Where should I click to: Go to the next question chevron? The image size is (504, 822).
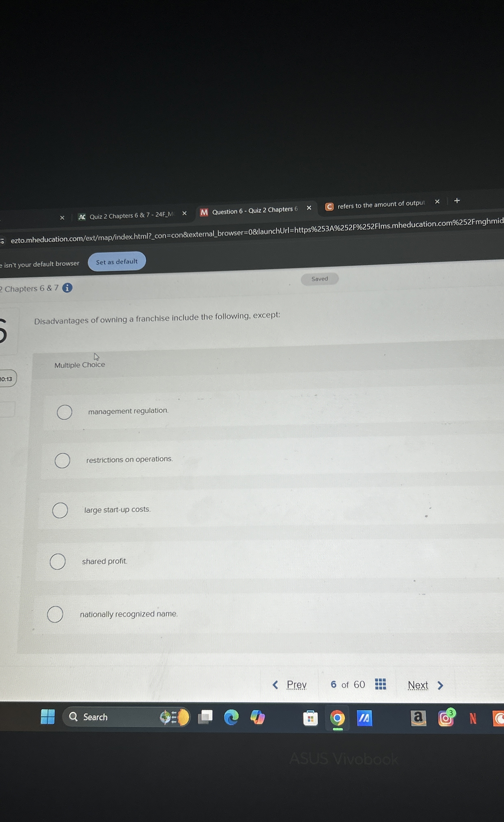(440, 685)
